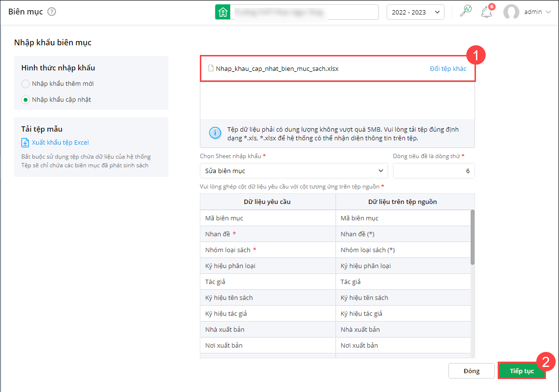Select Nhập khẩu cập nhật option
This screenshot has width=559, height=392.
tap(26, 100)
